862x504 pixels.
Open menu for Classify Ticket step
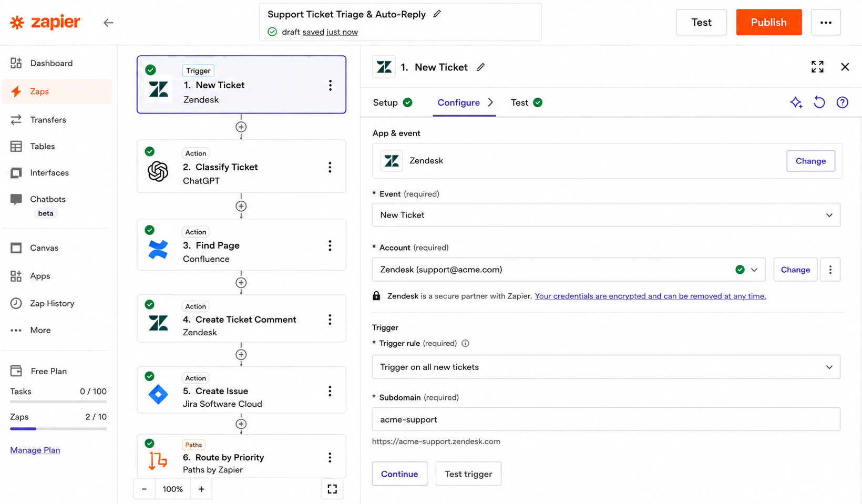pos(330,167)
